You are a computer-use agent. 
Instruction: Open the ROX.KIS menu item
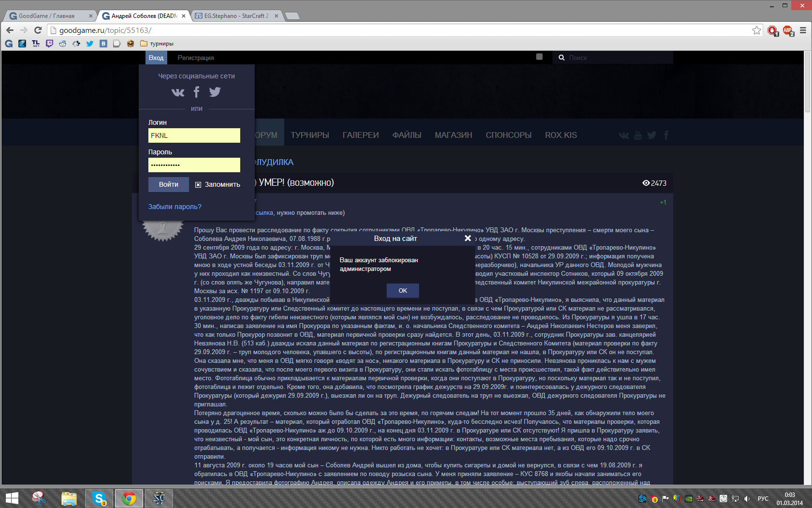point(561,135)
